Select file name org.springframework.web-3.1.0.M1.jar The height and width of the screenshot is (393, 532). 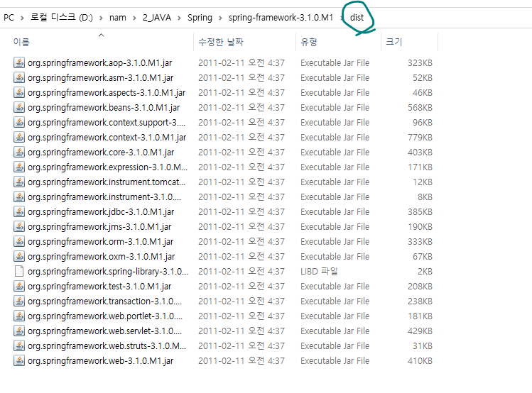tap(100, 361)
